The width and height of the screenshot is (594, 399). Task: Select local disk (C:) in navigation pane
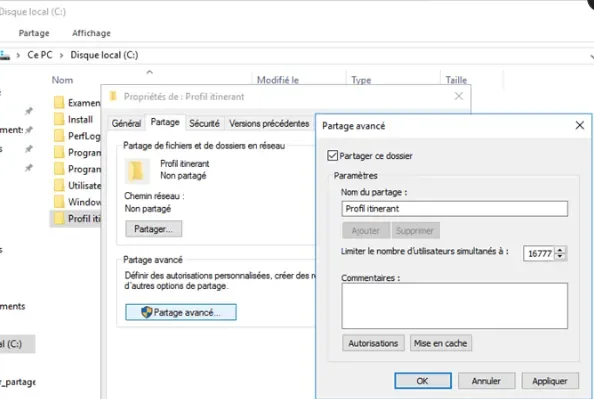pos(17,344)
